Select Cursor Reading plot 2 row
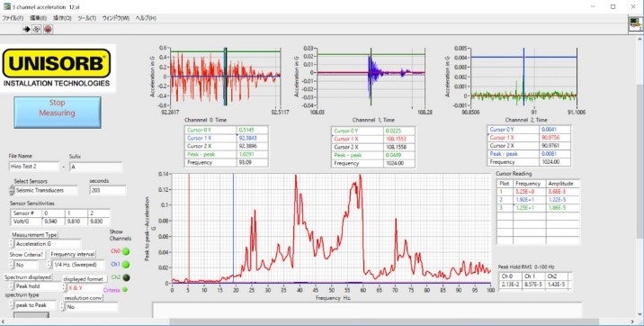 click(538, 199)
